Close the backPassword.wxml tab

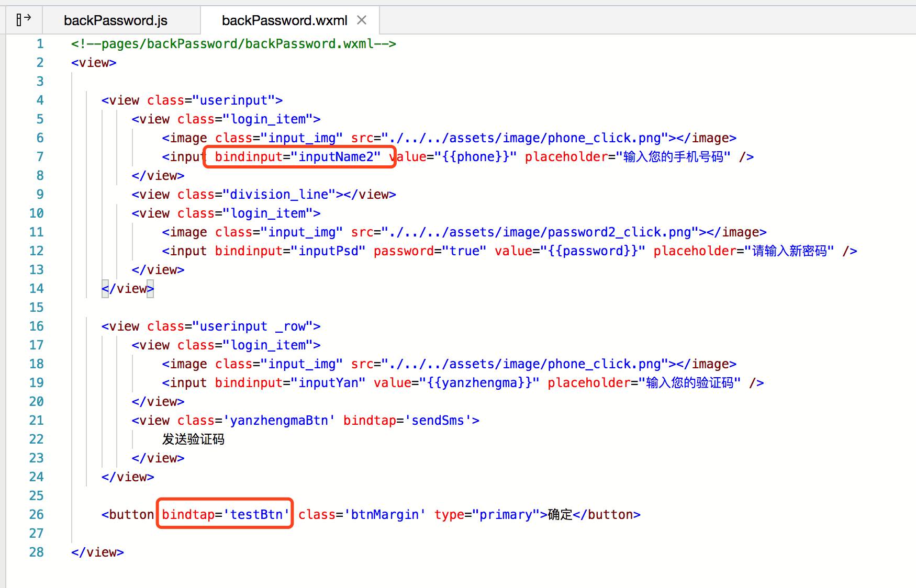pyautogui.click(x=362, y=20)
